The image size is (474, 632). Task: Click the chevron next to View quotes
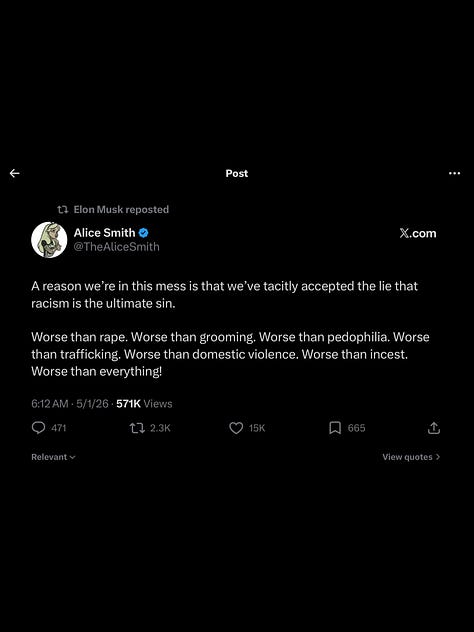[438, 457]
